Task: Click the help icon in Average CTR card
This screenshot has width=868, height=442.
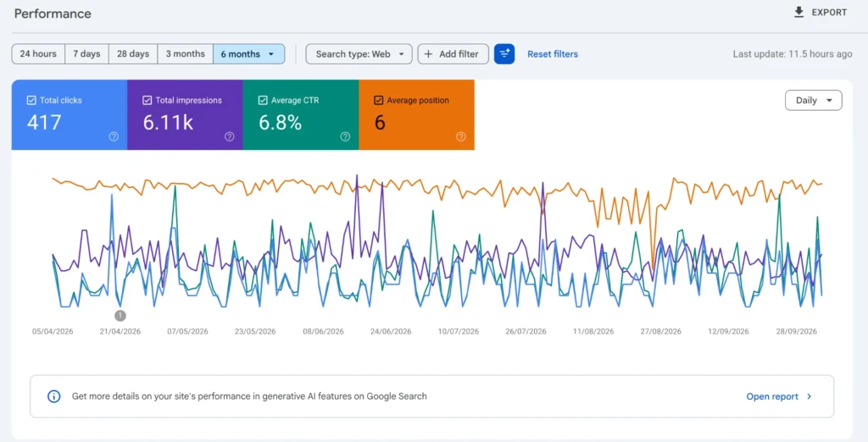Action: 345,136
